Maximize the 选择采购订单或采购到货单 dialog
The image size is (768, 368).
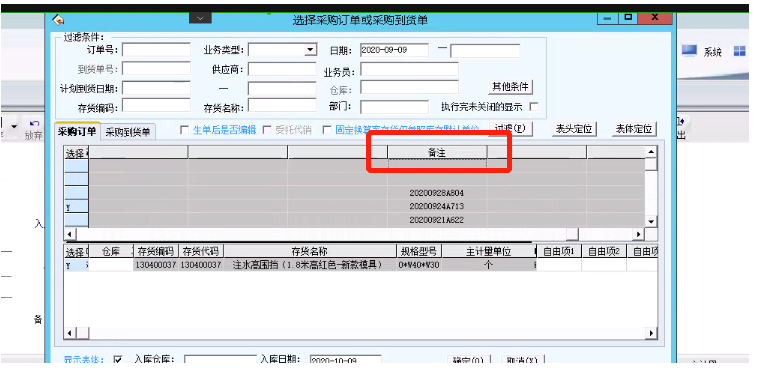click(628, 17)
